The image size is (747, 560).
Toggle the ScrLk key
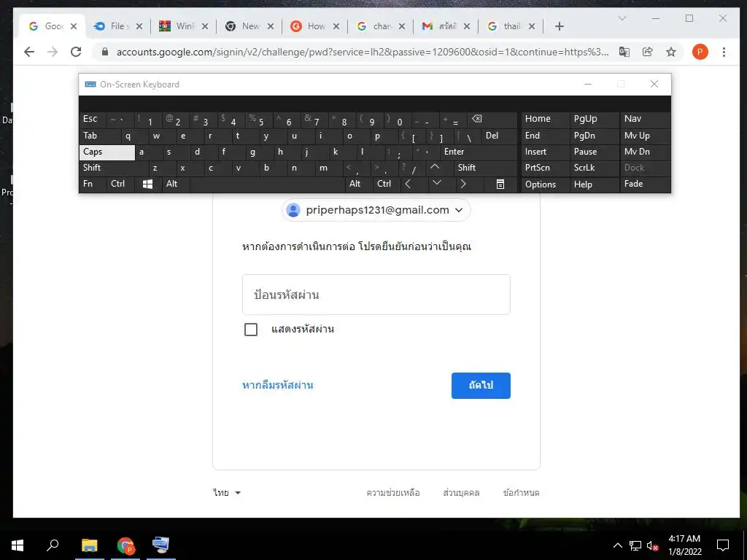click(594, 168)
